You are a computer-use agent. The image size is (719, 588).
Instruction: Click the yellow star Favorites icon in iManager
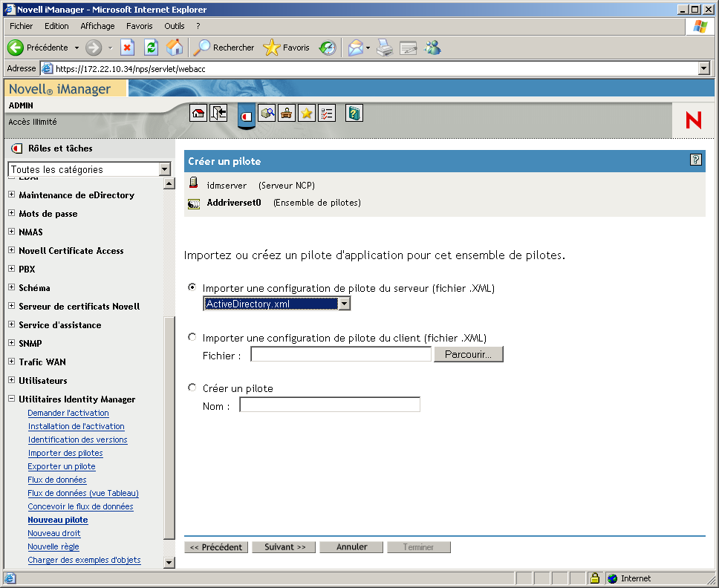[305, 113]
